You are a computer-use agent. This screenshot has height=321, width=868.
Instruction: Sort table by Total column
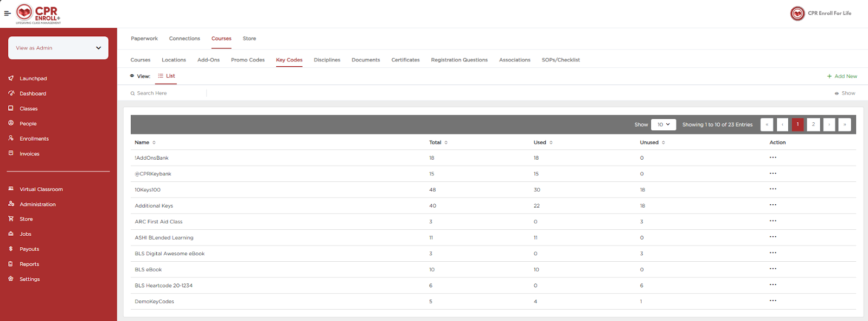coord(438,142)
